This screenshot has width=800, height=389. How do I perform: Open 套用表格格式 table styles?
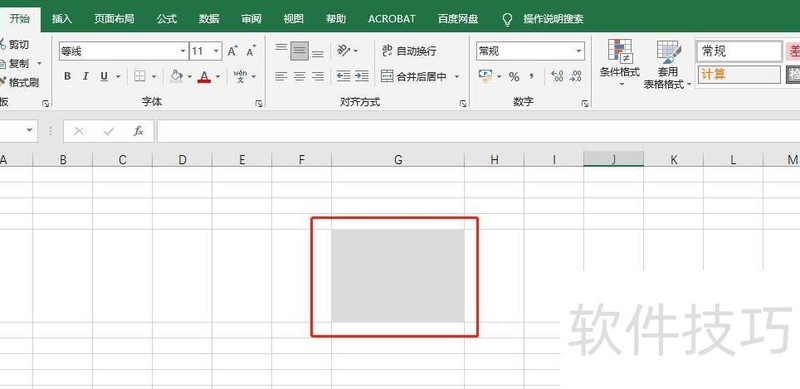click(668, 64)
